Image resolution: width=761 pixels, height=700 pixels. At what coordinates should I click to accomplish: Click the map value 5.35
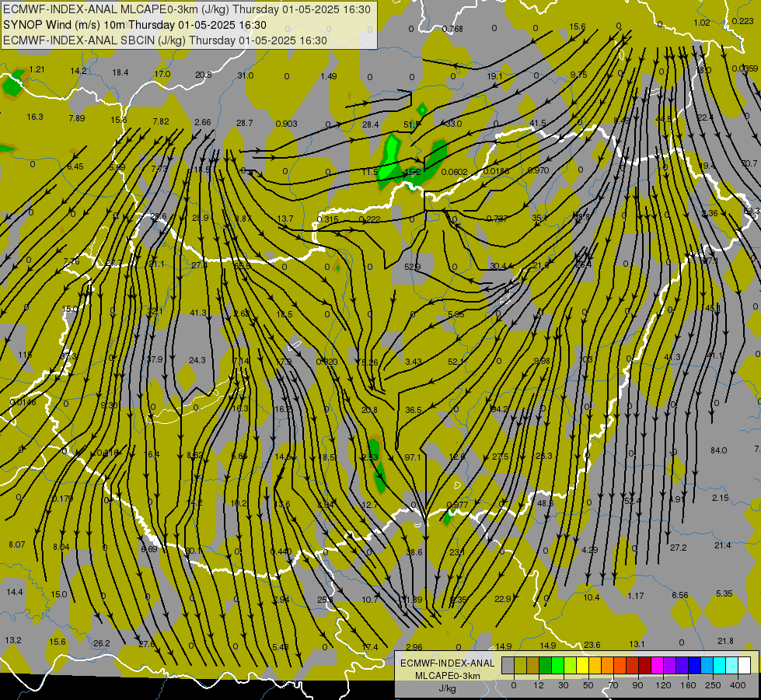(724, 593)
